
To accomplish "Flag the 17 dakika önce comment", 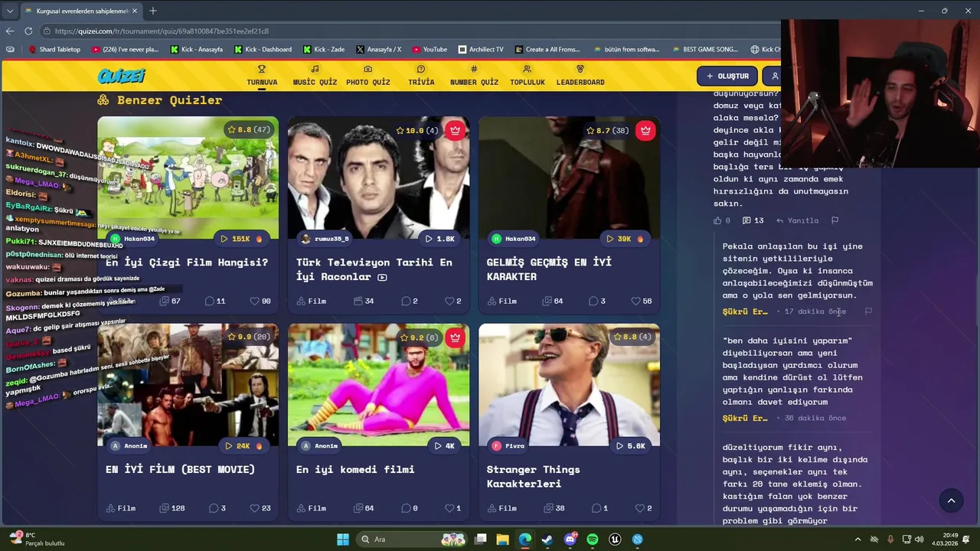I will pyautogui.click(x=868, y=311).
